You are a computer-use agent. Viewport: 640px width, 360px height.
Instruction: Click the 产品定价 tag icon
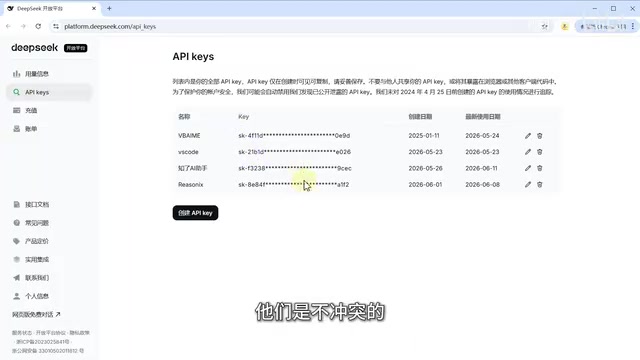(16, 241)
